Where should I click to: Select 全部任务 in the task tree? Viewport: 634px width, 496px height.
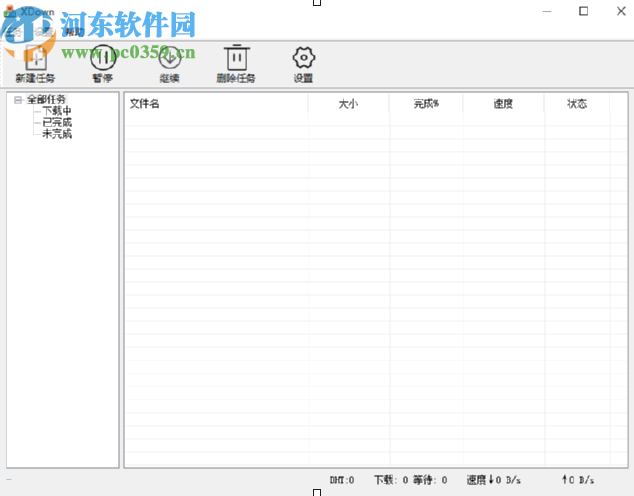tap(46, 99)
